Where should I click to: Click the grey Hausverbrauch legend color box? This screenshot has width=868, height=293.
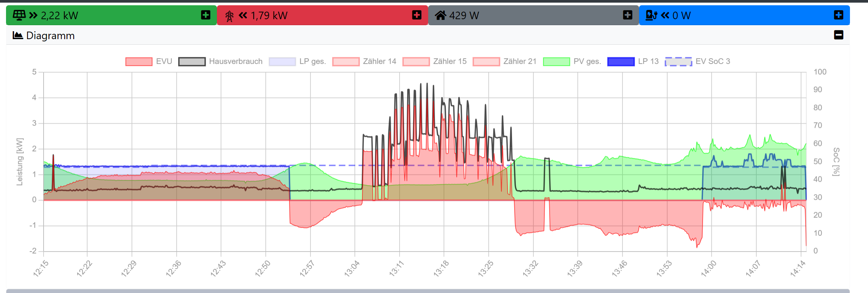point(192,62)
